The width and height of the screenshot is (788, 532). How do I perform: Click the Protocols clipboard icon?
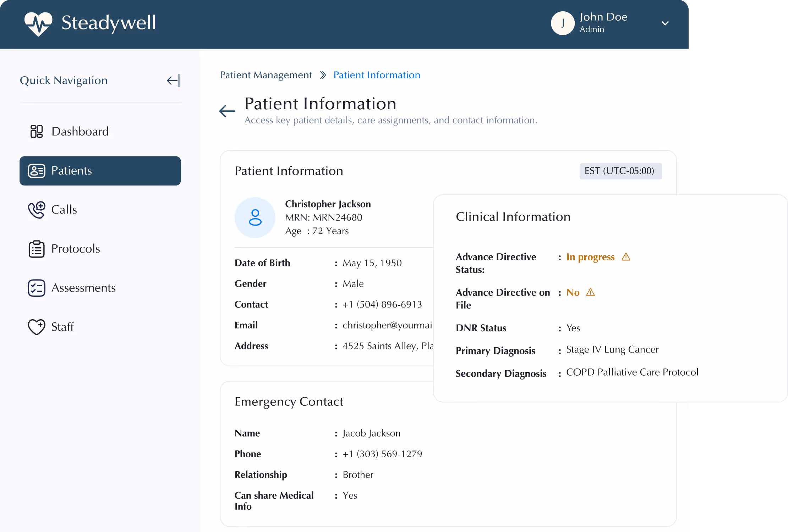(x=37, y=249)
